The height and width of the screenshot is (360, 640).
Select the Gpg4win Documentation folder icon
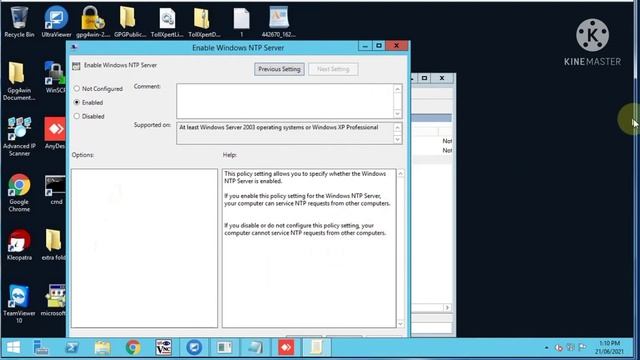tap(19, 81)
